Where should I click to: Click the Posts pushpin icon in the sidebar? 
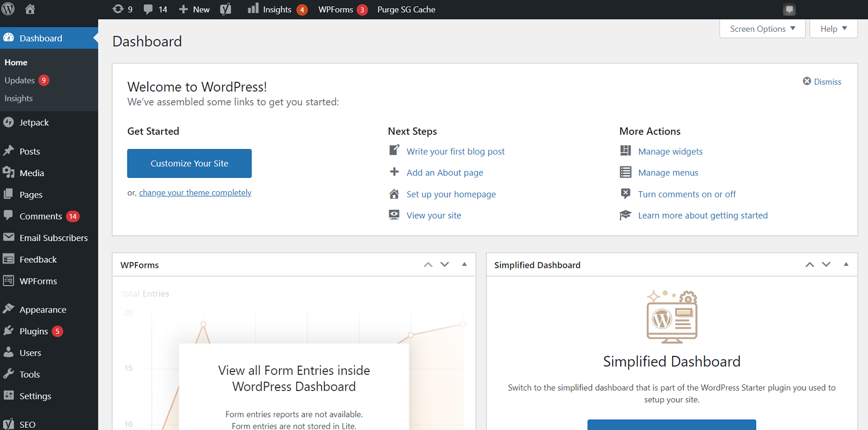(9, 151)
